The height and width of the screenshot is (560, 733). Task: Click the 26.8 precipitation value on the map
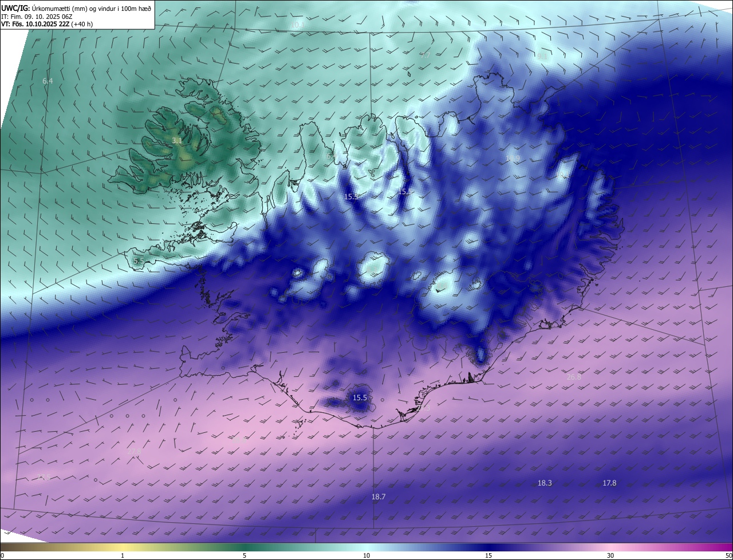[574, 377]
